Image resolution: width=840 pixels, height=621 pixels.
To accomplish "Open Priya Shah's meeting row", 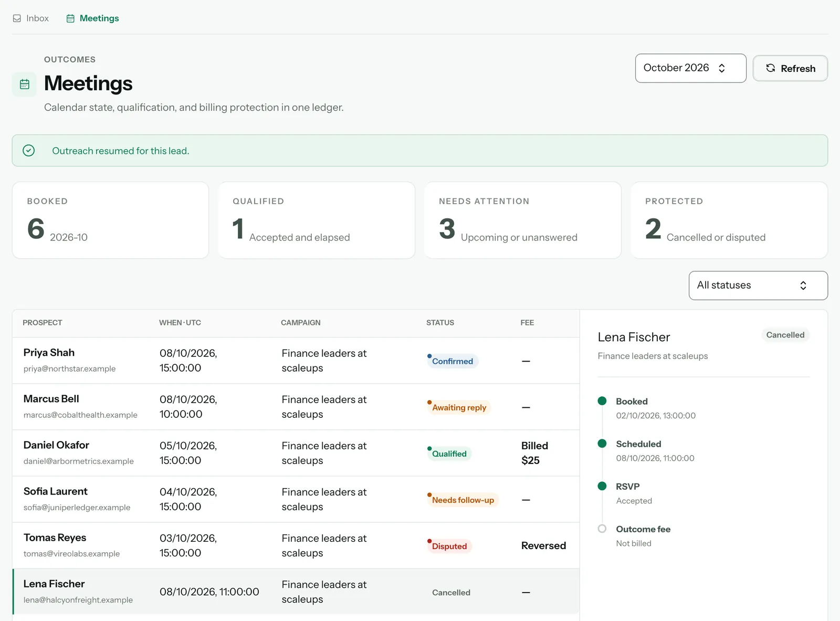I will coord(296,361).
